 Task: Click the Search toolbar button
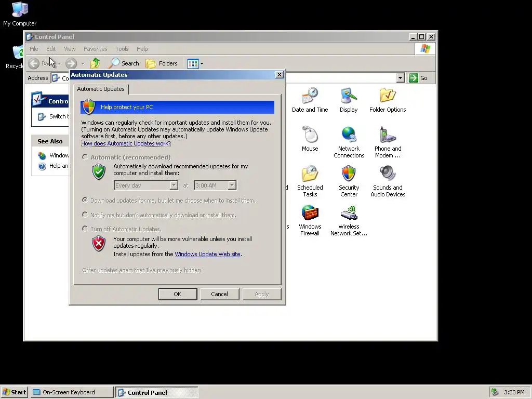click(x=124, y=63)
